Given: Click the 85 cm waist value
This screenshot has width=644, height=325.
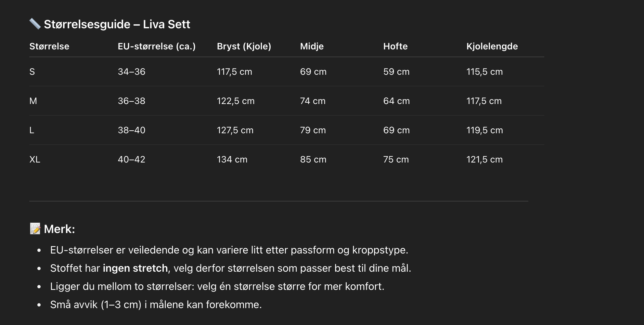Looking at the screenshot, I should [x=313, y=160].
